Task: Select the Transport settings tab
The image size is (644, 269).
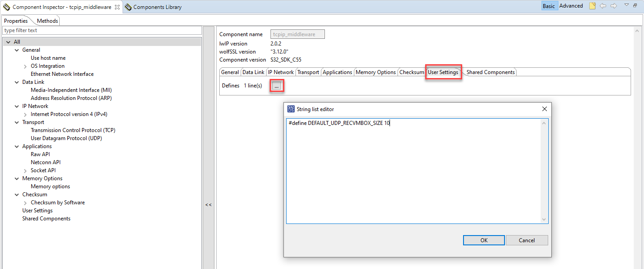Action: pyautogui.click(x=308, y=72)
